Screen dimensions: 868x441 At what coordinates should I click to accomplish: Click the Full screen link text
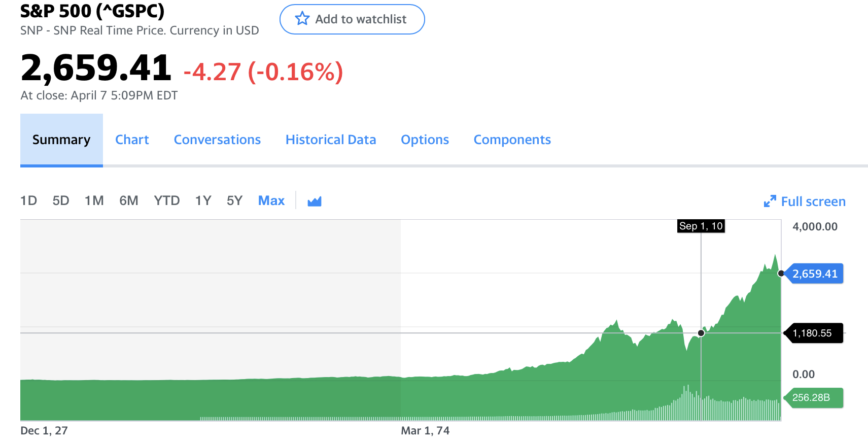813,201
